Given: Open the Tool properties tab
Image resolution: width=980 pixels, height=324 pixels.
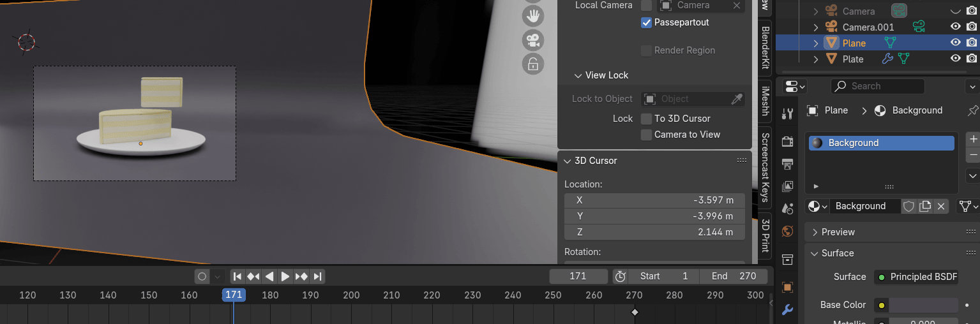Looking at the screenshot, I should pos(788,114).
